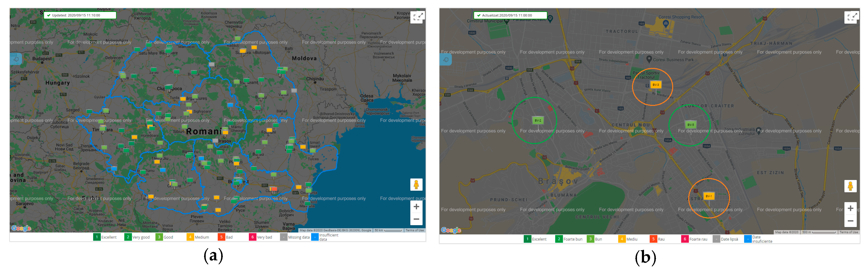Viewport: 868px width, 273px height.
Task: Click the Very bad legend swatch
Action: pos(252,237)
